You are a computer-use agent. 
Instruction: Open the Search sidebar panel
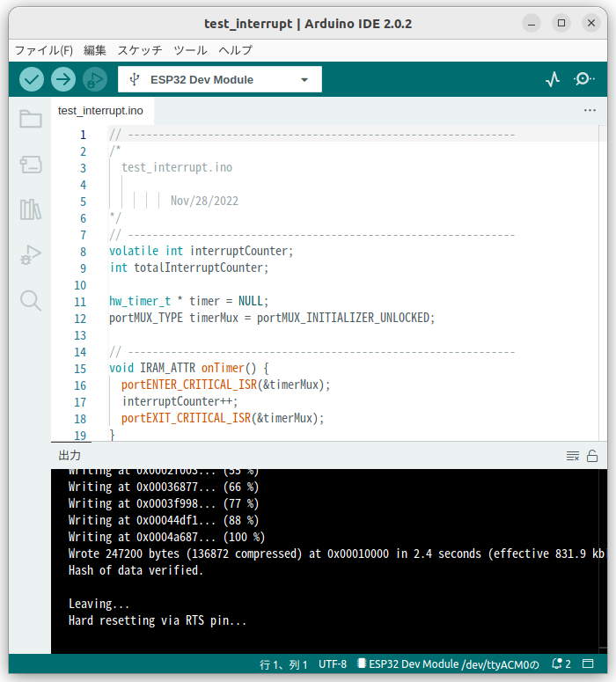tap(31, 301)
